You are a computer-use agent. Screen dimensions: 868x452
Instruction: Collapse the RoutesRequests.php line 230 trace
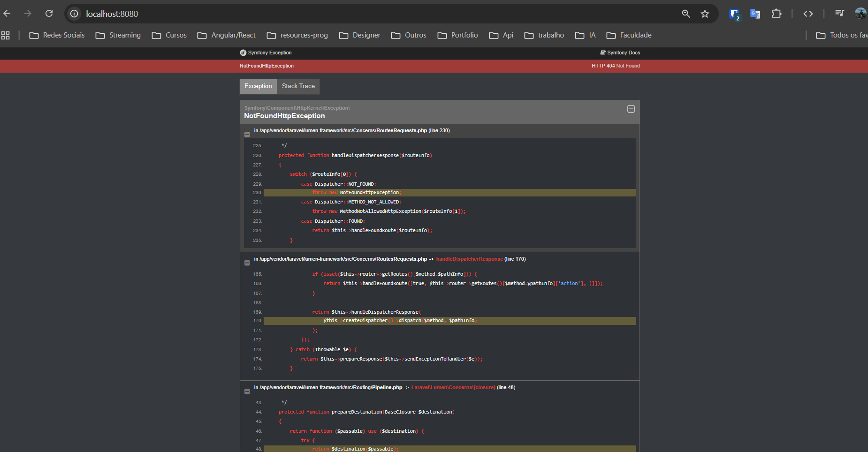247,135
